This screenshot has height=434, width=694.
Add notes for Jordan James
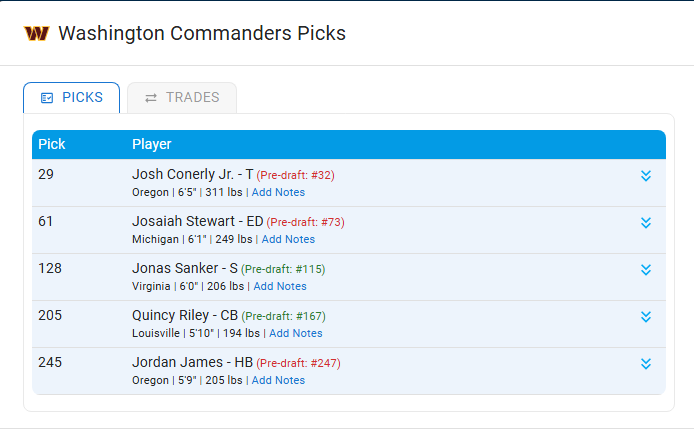278,380
